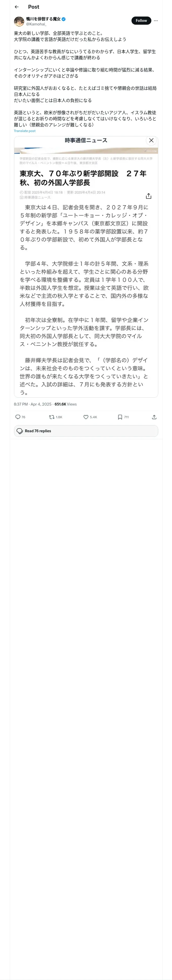172x980 pixels.
Task: Click the blue verified badge beside the name
Action: tap(64, 19)
